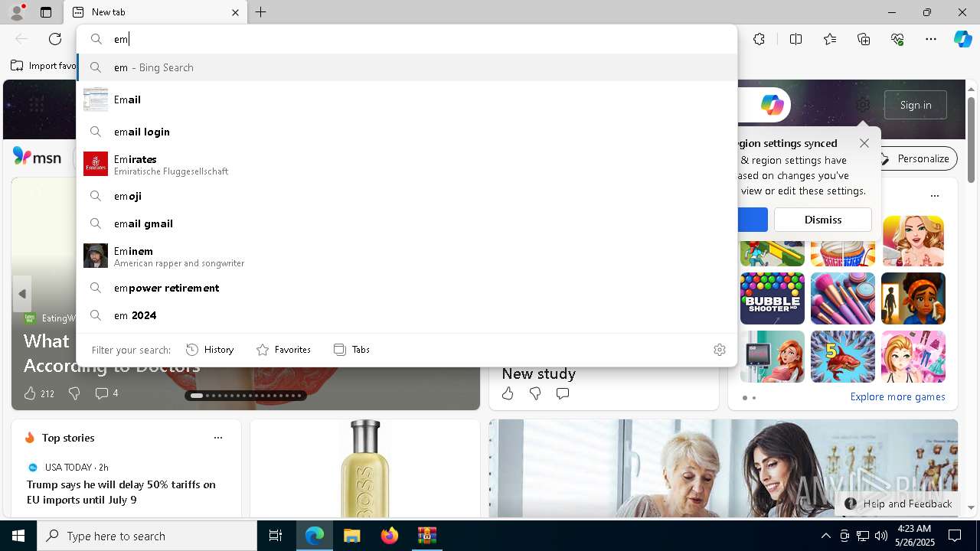The width and height of the screenshot is (980, 551).
Task: Open the games card ellipsis options
Action: tap(934, 196)
